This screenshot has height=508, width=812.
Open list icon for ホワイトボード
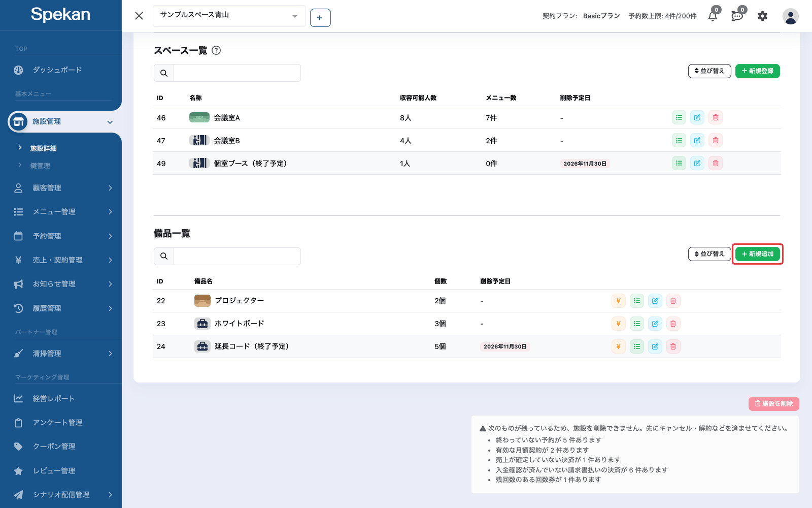tap(637, 324)
